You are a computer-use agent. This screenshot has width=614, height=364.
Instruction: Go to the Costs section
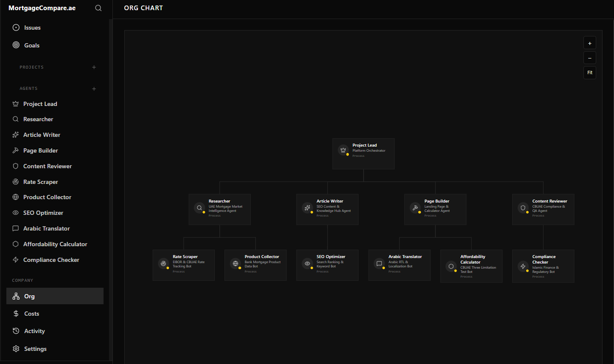[x=31, y=314]
